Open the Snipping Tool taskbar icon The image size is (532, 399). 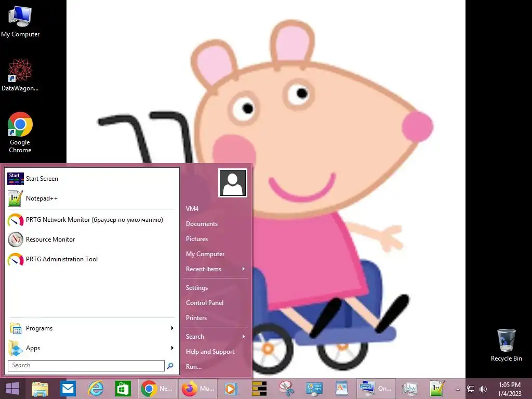coord(287,389)
